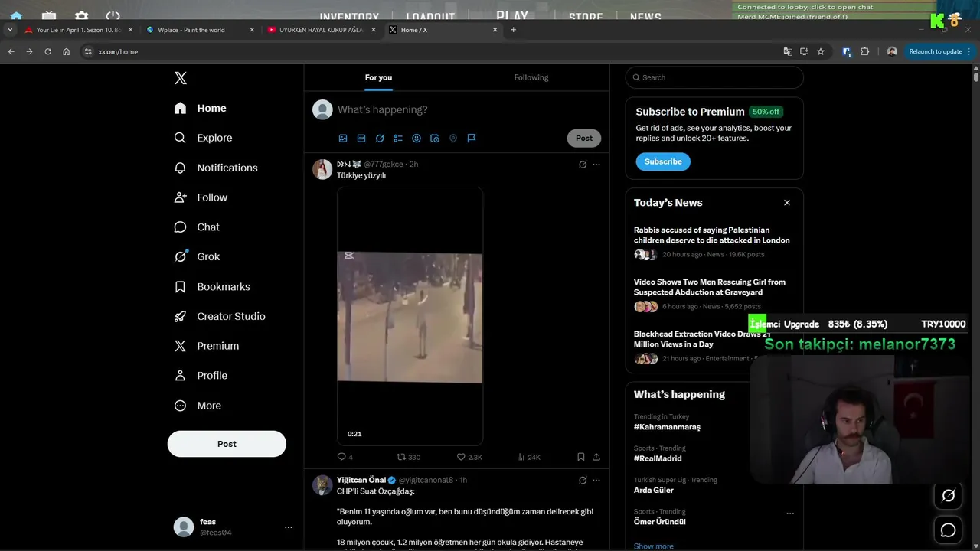Open #RealMadrid trending topic

(x=658, y=458)
